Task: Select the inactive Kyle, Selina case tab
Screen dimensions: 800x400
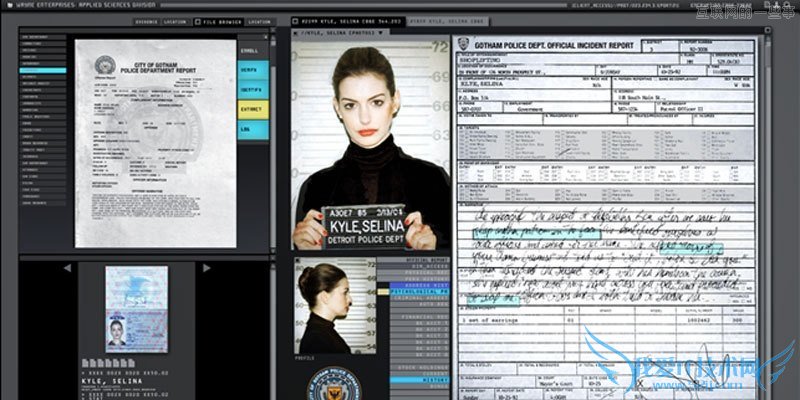Action: [447, 21]
